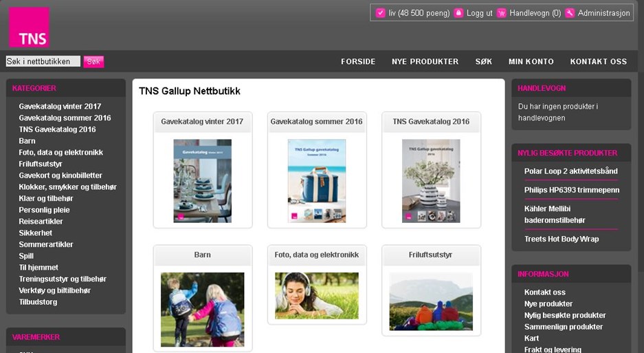The image size is (644, 353).
Task: Click the Gavekatalog vinter 2017 card title
Action: pyautogui.click(x=202, y=122)
